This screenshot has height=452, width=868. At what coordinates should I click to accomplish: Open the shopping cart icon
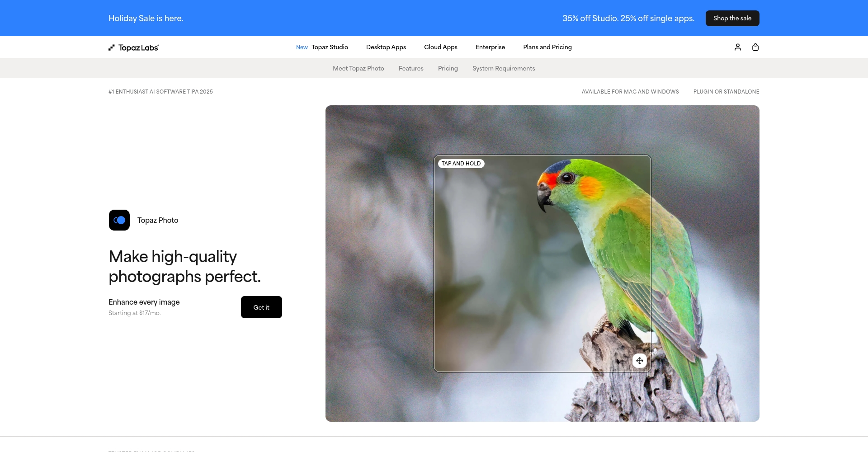tap(755, 47)
